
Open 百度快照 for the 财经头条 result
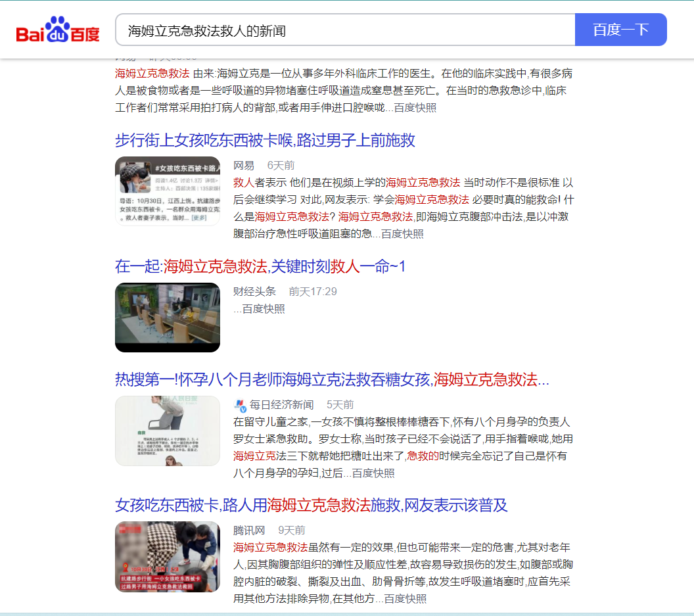click(x=264, y=309)
